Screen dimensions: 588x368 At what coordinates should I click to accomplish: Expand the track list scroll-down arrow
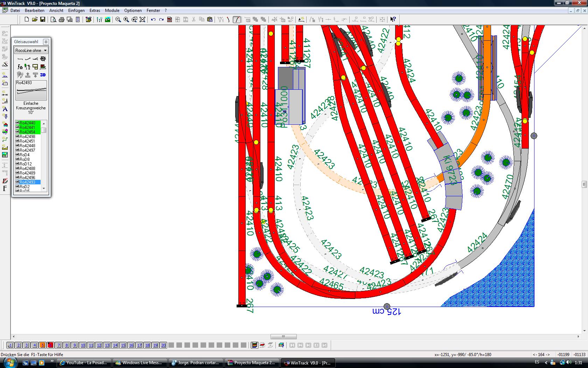point(44,189)
